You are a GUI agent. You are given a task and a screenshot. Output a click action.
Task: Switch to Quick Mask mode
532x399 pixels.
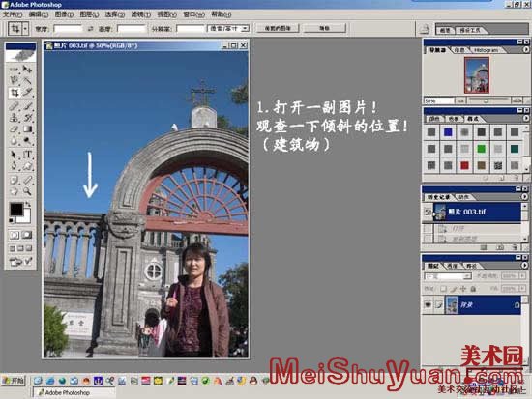pos(27,235)
